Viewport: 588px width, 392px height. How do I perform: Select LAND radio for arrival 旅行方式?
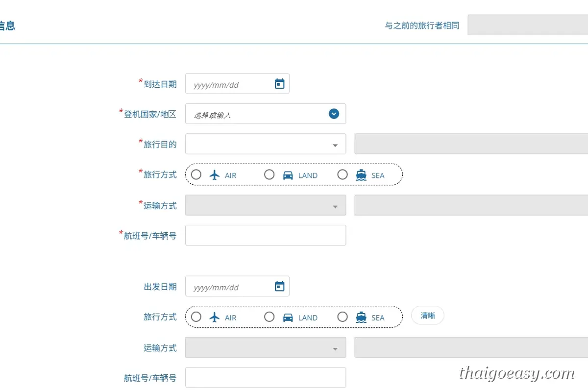269,174
